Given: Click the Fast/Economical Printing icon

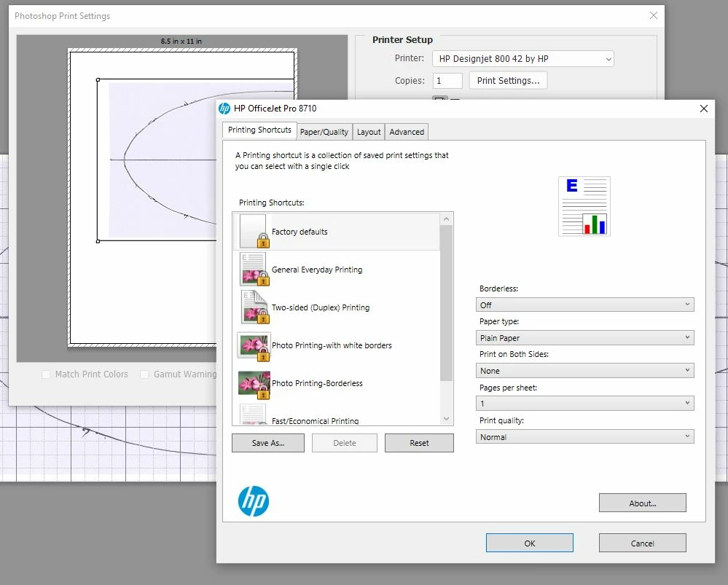Looking at the screenshot, I should coord(253,414).
